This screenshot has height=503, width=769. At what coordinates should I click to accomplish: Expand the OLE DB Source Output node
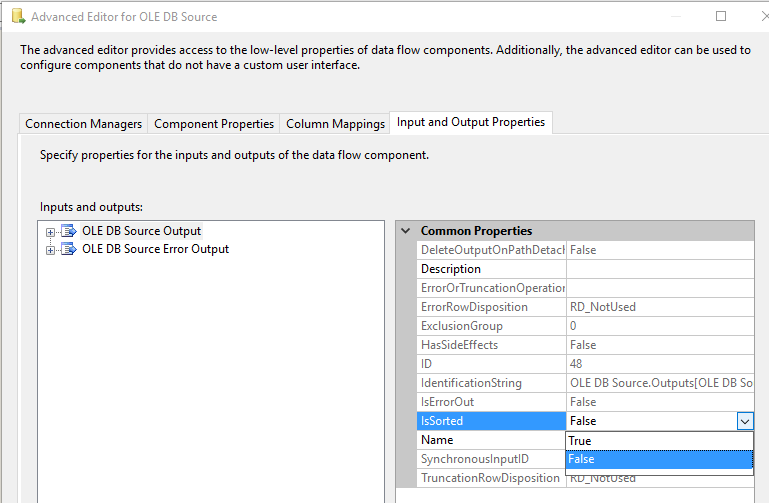coord(50,231)
